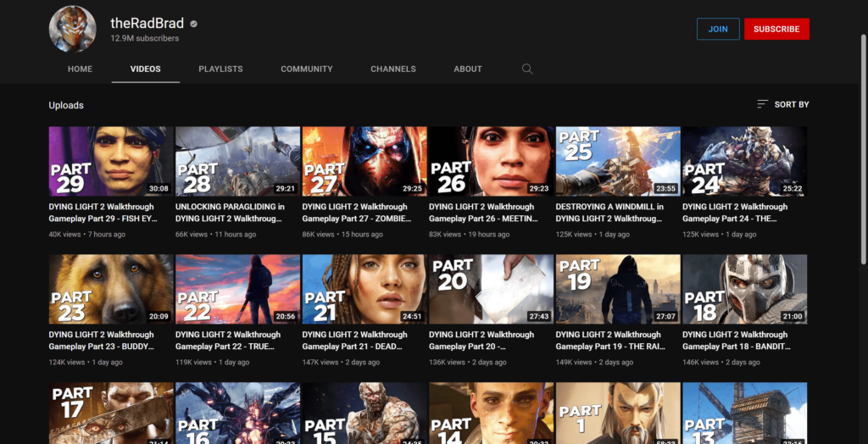Click '66K views • 11 hours ago' text

(x=216, y=234)
